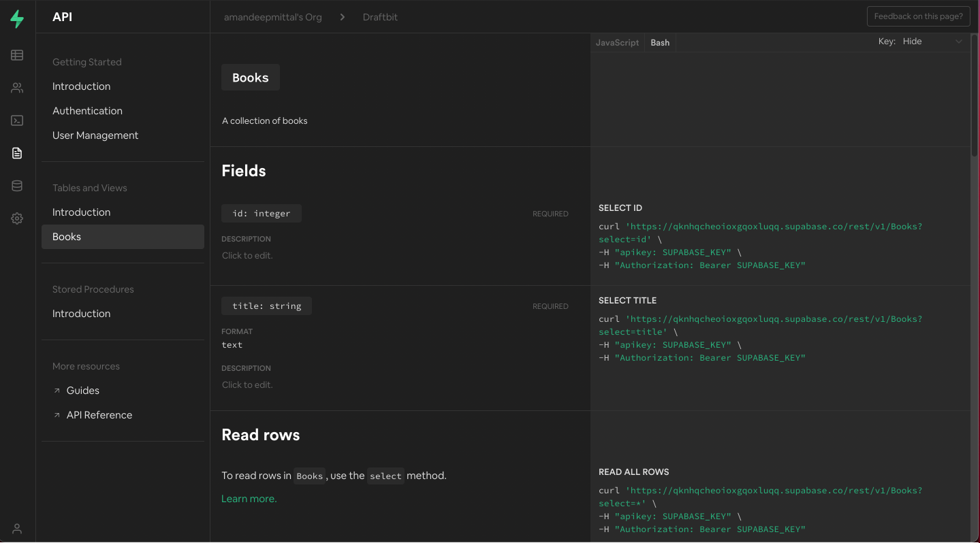Click Feedback on this page button
The width and height of the screenshot is (980, 543).
pos(918,16)
